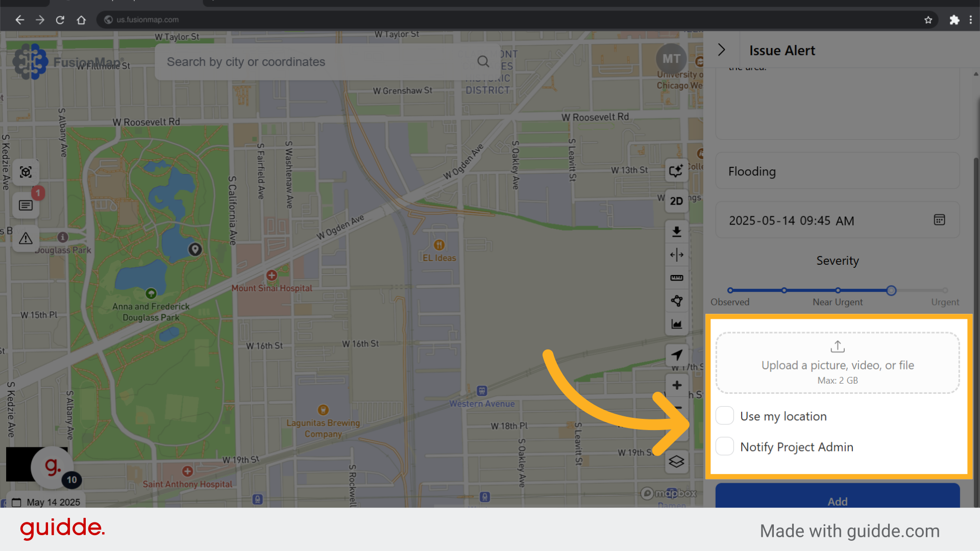980x551 pixels.
Task: Activate the split compare tool icon
Action: click(676, 255)
